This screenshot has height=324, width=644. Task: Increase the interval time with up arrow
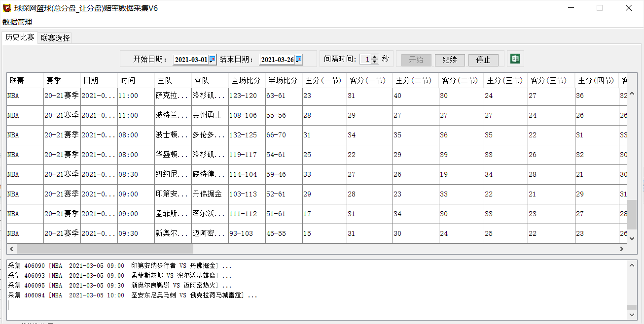pyautogui.click(x=375, y=57)
